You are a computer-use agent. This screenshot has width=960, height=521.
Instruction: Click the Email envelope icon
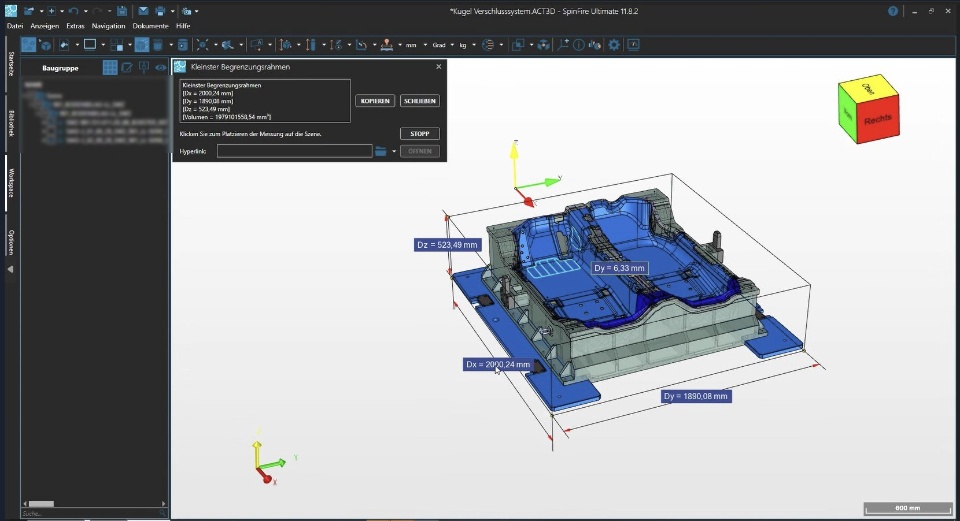tap(143, 11)
